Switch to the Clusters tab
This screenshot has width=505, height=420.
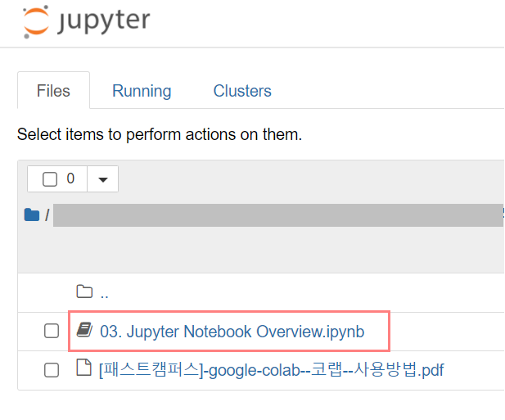(x=242, y=91)
